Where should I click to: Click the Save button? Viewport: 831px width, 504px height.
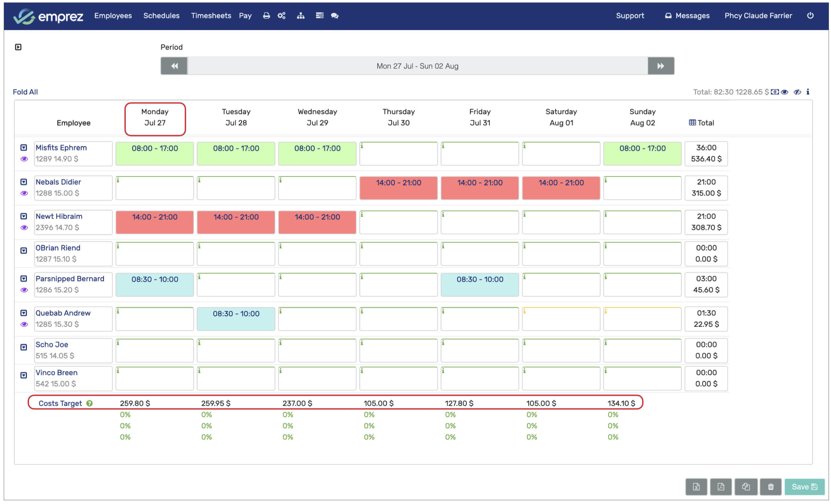pos(804,487)
